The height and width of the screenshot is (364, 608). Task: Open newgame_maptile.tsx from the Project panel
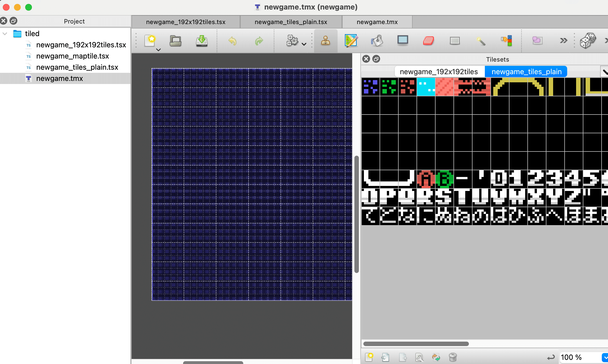coord(72,56)
